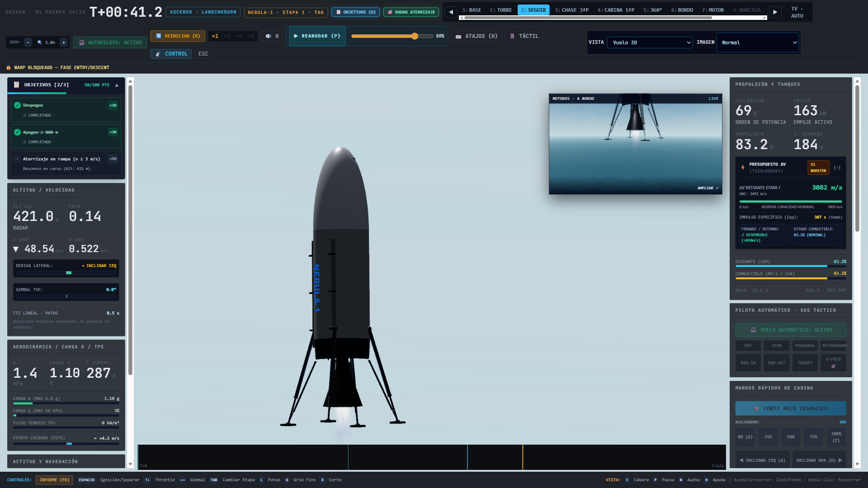This screenshot has height=488, width=868.
Task: Open Radar Aterrizaje button
Action: (x=411, y=12)
